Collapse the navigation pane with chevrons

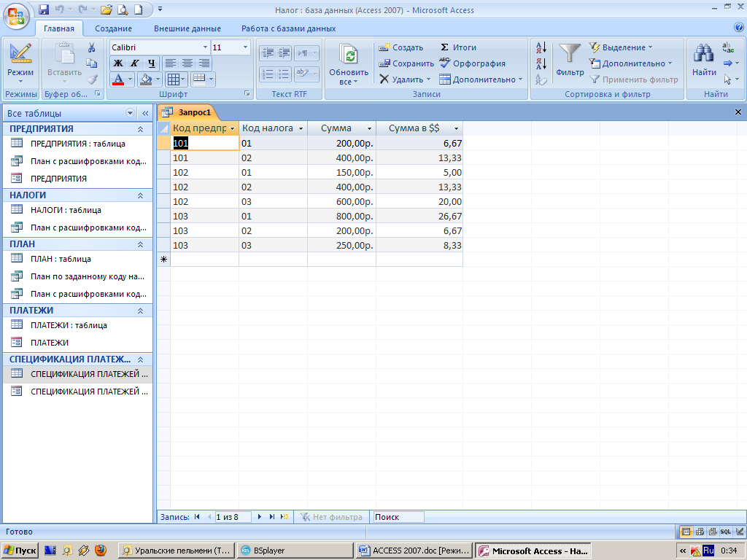(x=145, y=113)
